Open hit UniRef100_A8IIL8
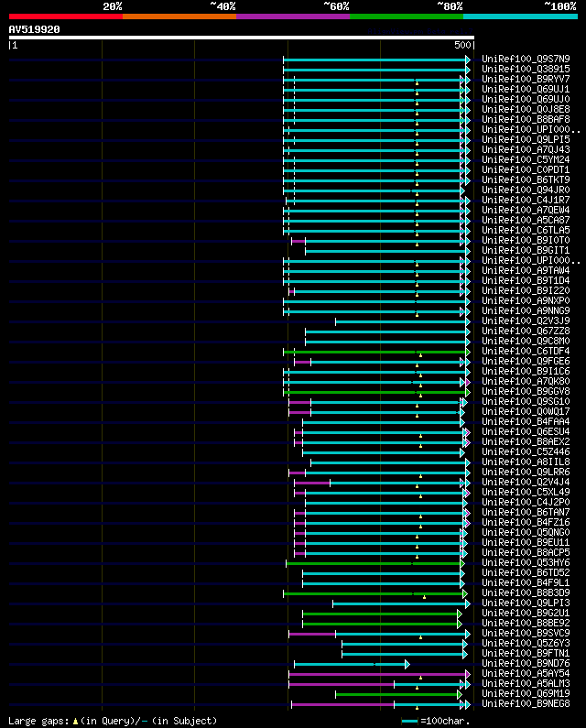Viewport: 586px width, 728px height. (x=526, y=462)
